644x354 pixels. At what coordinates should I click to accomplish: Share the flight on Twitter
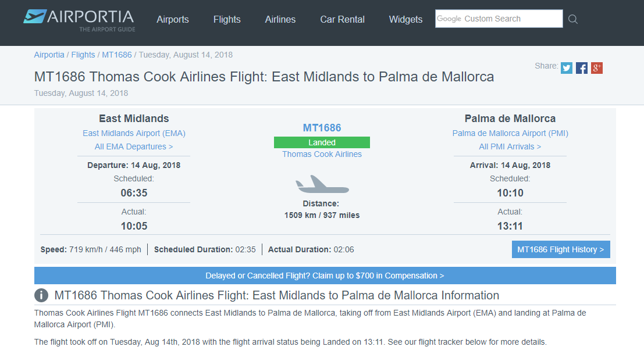point(567,68)
